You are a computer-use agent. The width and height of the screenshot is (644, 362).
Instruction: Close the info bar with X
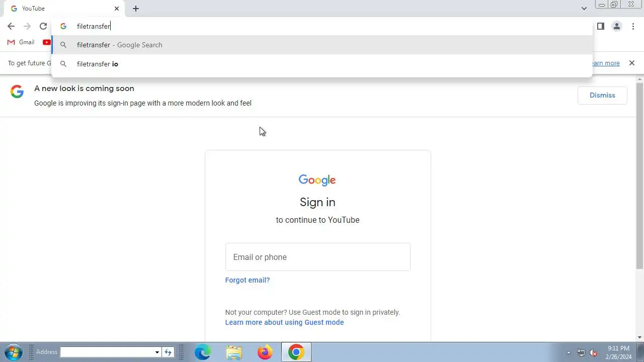click(x=632, y=63)
